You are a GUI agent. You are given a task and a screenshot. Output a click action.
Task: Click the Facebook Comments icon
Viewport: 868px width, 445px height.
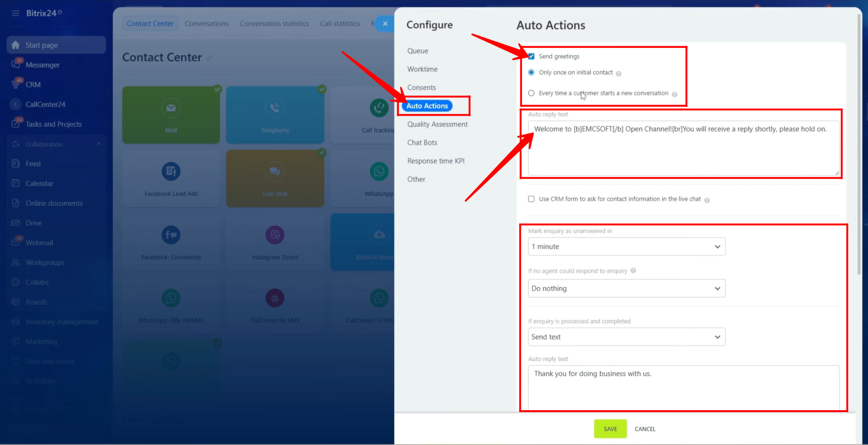coord(171,235)
